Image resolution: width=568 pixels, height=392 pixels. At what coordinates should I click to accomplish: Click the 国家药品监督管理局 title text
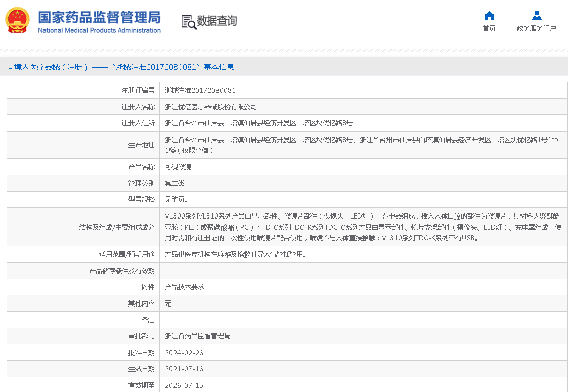[x=99, y=17]
